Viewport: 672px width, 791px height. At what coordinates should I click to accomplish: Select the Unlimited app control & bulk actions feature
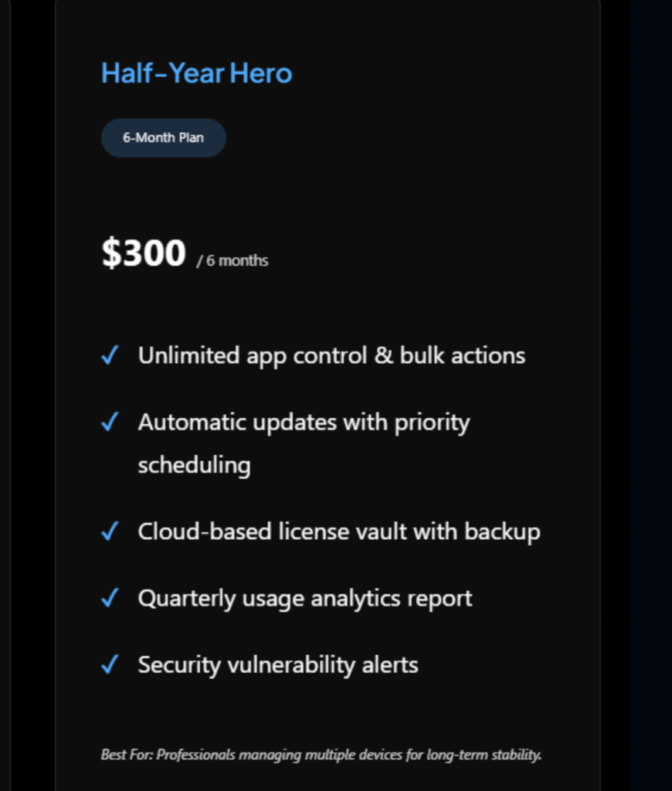331,355
